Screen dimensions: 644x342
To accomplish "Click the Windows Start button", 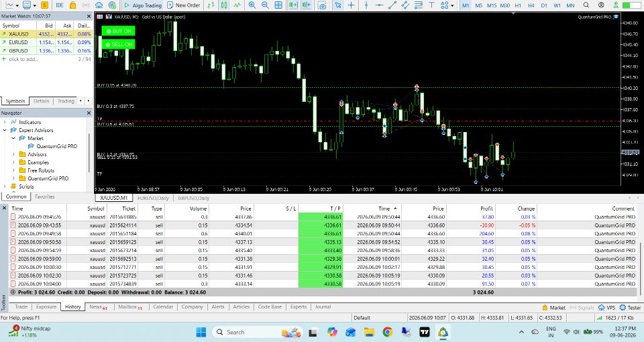I will tap(201, 332).
